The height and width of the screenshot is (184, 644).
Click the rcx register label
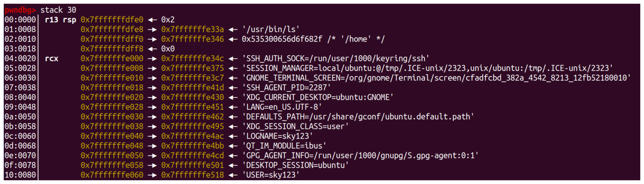pyautogui.click(x=51, y=59)
